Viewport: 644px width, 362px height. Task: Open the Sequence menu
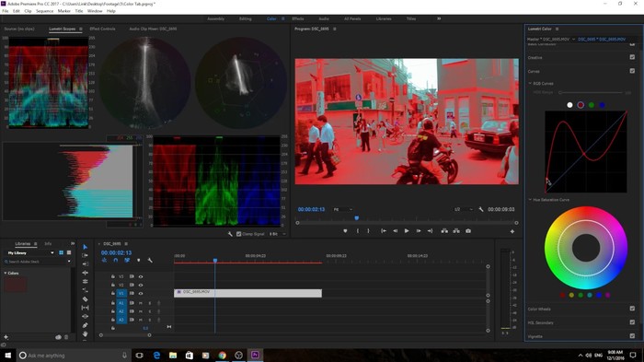click(44, 11)
